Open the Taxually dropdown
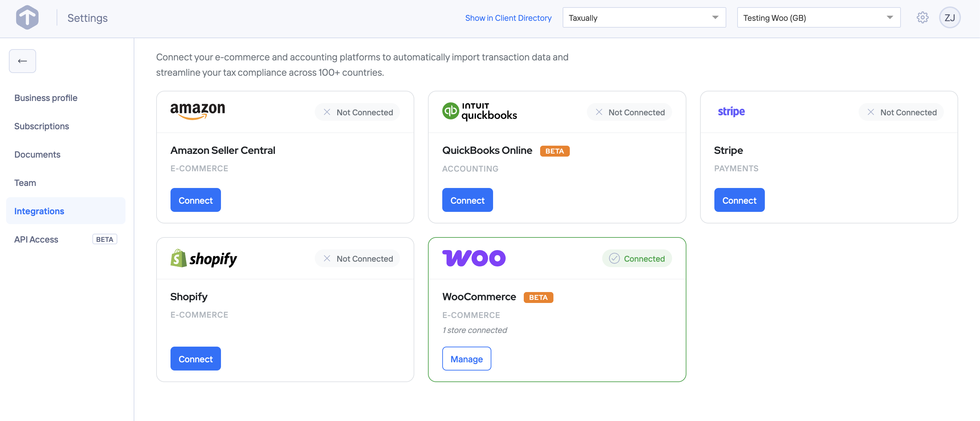 643,17
